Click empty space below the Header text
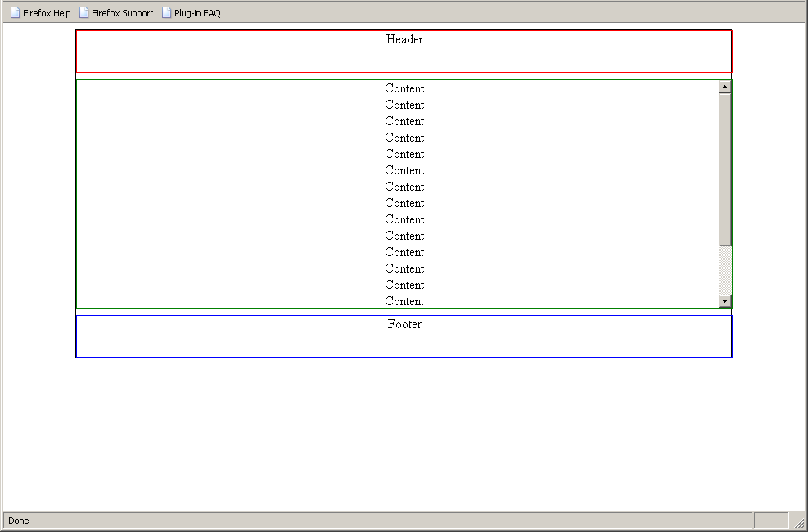 click(404, 61)
